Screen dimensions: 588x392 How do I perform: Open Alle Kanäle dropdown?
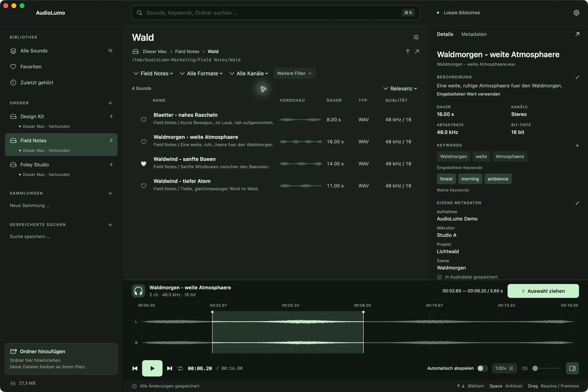[249, 73]
